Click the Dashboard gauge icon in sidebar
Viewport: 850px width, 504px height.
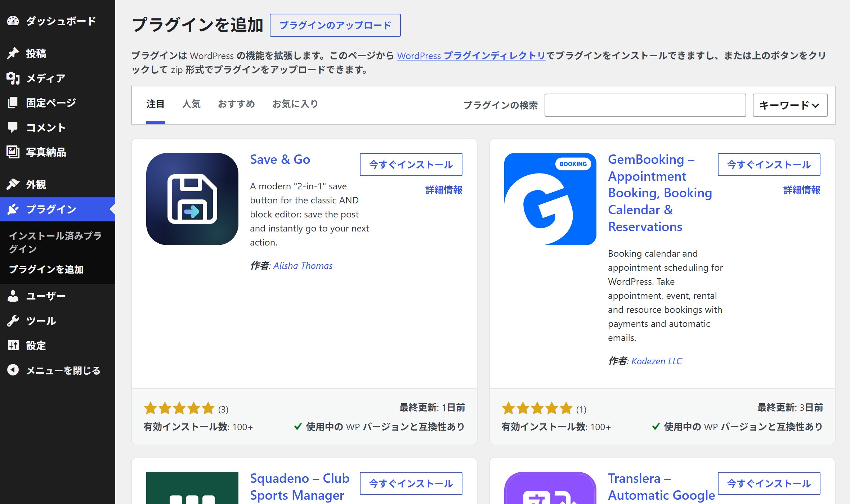coord(13,21)
